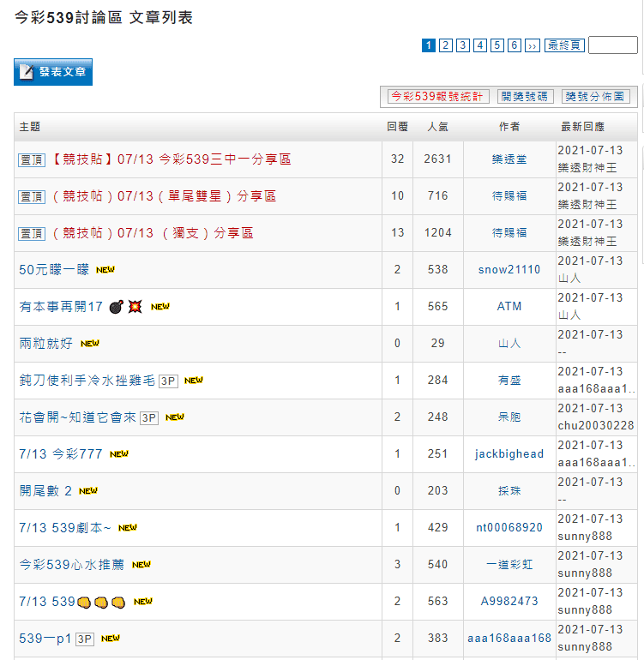The image size is (644, 660).
Task: Go to page 5 of the article list
Action: coord(497,45)
